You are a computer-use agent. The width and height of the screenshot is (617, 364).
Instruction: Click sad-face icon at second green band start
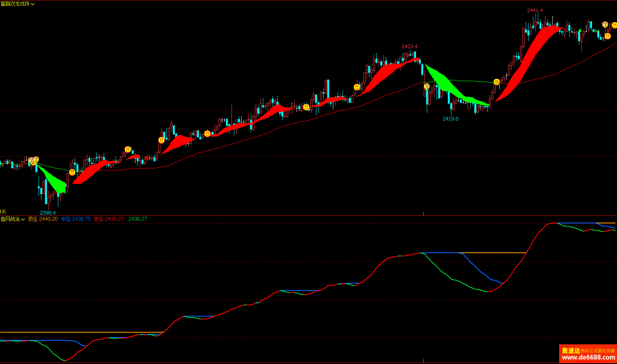pos(426,86)
